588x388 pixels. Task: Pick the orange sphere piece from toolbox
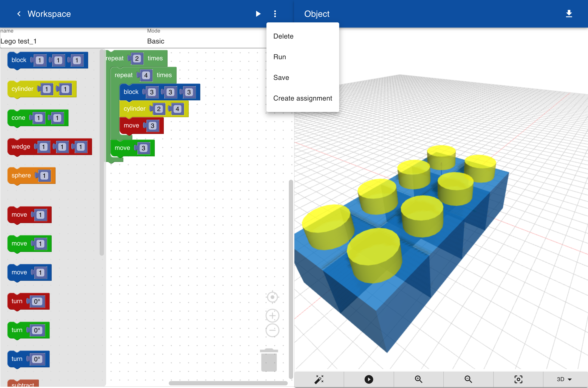21,176
